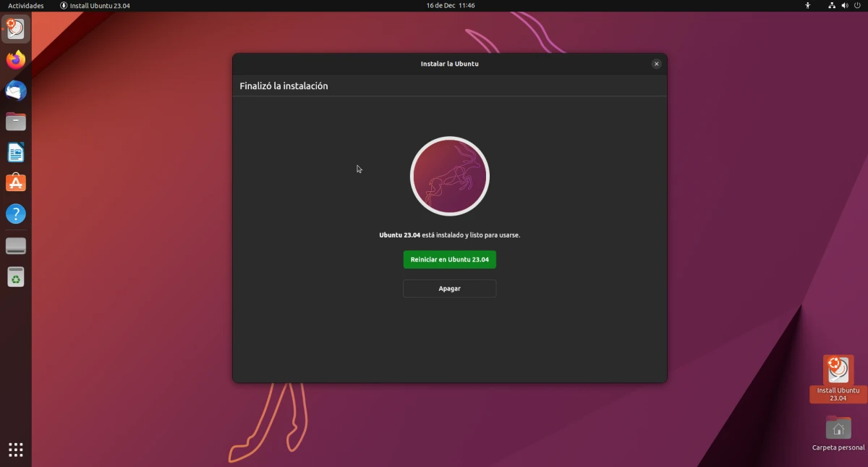868x467 pixels.
Task: Click the Reiniciar en Ubuntu 23.04 button
Action: [449, 260]
